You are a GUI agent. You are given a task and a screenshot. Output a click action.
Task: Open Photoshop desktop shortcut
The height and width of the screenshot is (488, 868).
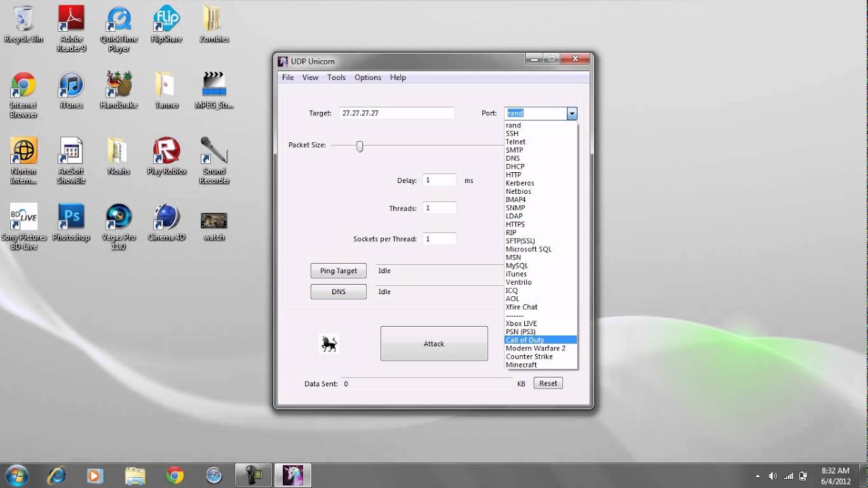pyautogui.click(x=71, y=222)
